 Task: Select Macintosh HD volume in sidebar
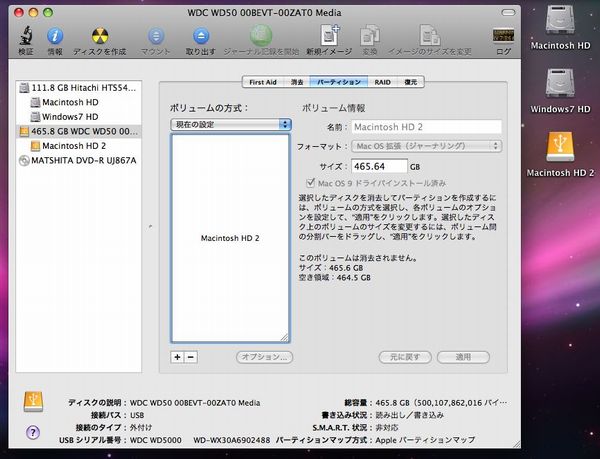(78, 103)
